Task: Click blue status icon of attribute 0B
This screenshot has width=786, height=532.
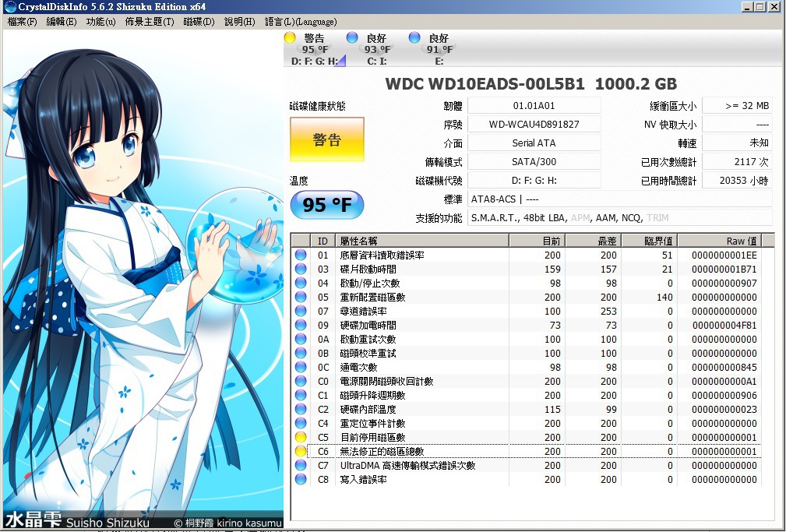Action: 301,353
